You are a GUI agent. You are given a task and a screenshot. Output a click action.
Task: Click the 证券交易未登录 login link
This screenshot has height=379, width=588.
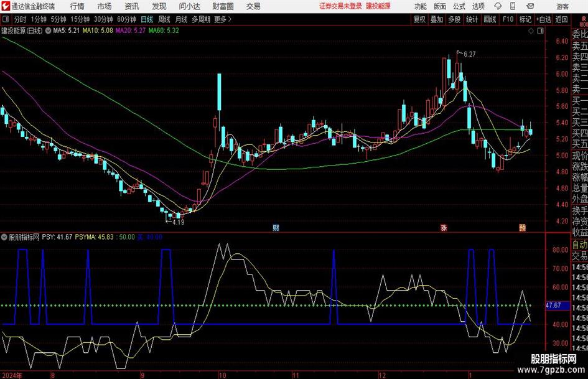(340, 6)
